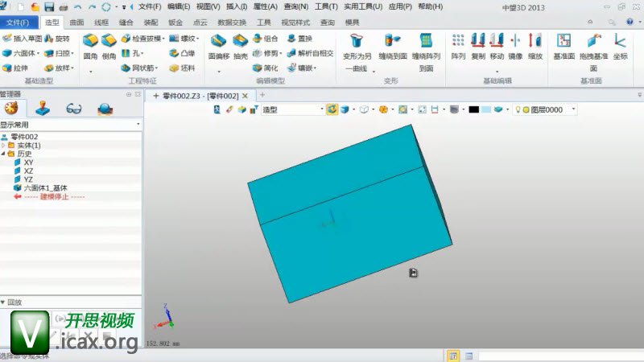
Task: Select the 孔 (hole) tool
Action: [130, 53]
